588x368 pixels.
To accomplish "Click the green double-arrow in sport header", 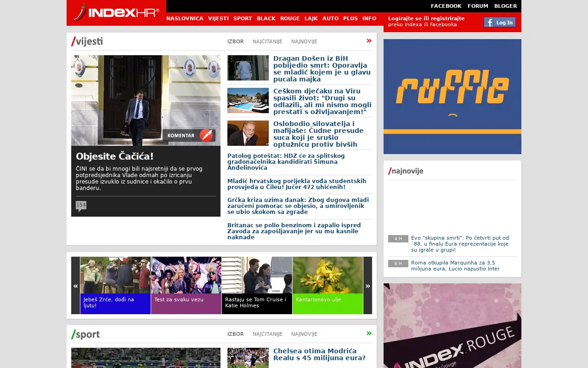I will [x=369, y=333].
